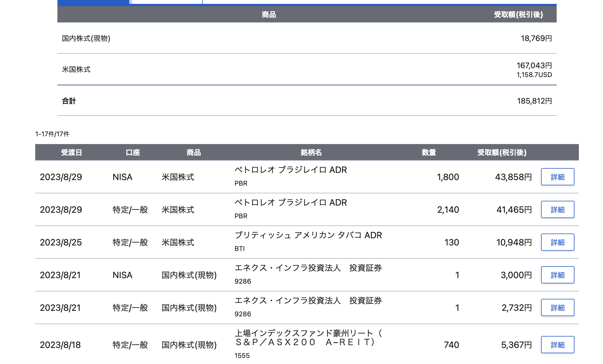
Task: Open 詳細 for the 2,732円 エネクス・インフラ row
Action: pos(558,307)
